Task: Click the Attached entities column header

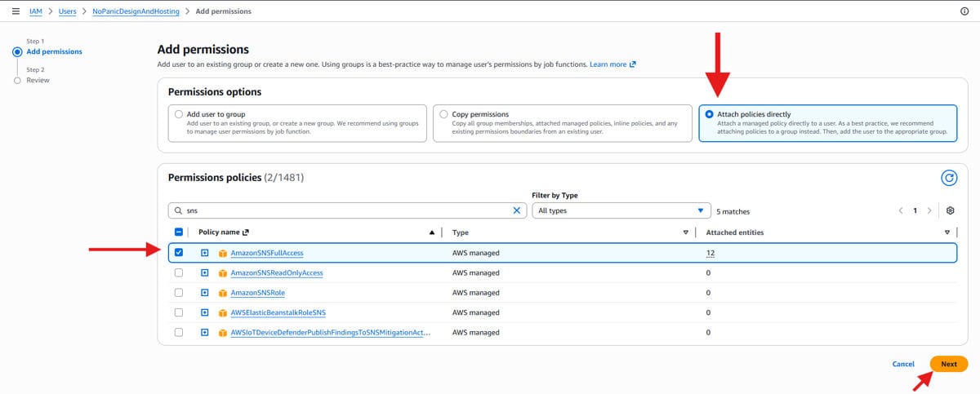Action: [734, 232]
